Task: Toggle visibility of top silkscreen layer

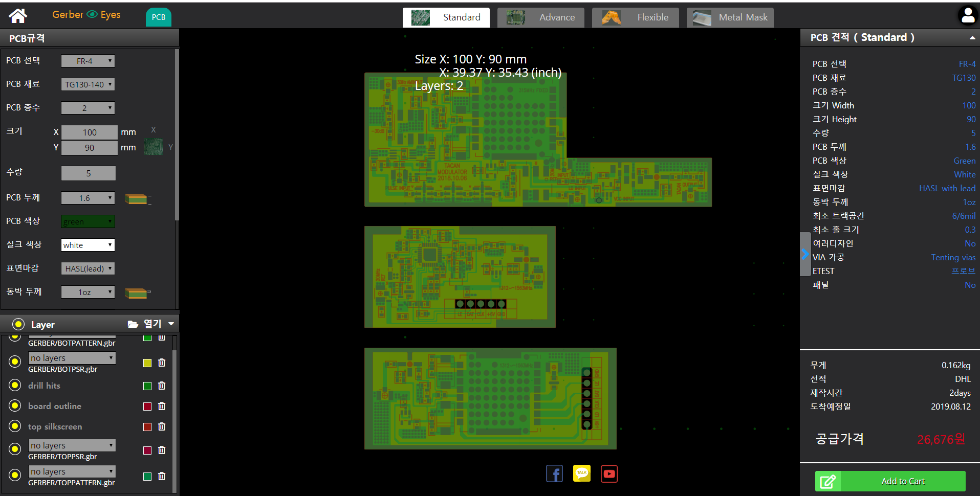Action: 15,426
